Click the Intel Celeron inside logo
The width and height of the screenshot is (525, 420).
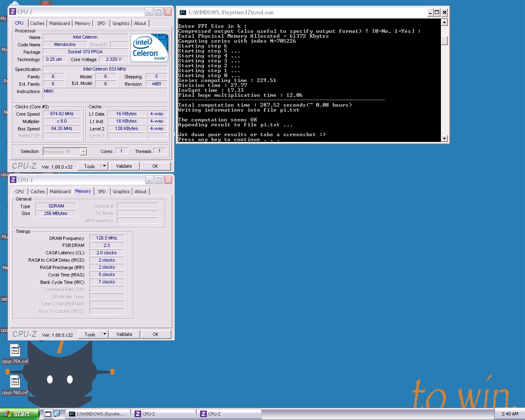(150, 48)
